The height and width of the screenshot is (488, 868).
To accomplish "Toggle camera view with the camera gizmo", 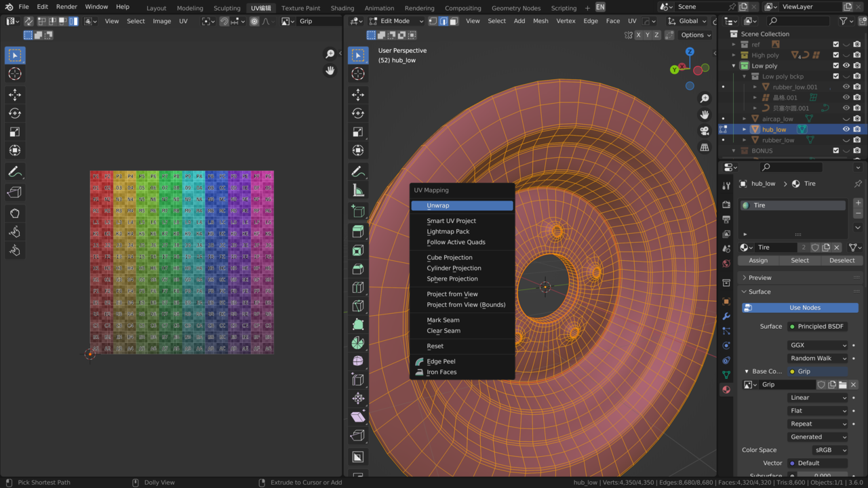I will (705, 131).
